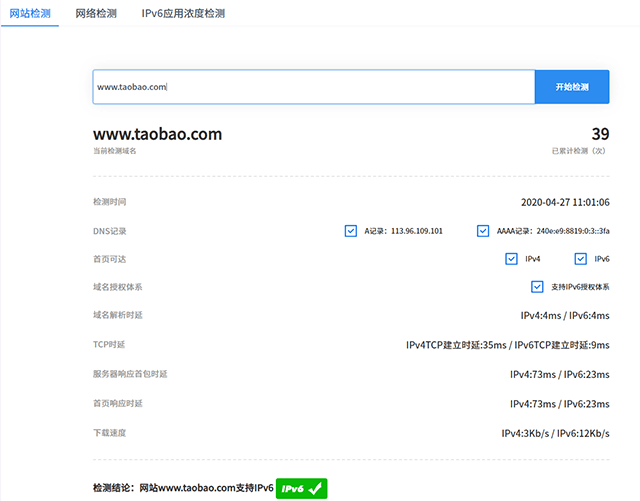Screen dimensions: 640x501
Task: Click the 首页响应时延 row value
Action: [560, 404]
